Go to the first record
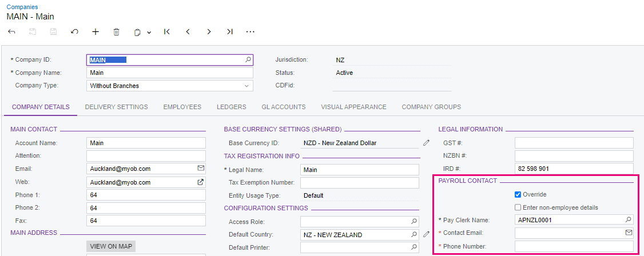The width and height of the screenshot is (644, 256). (x=166, y=32)
